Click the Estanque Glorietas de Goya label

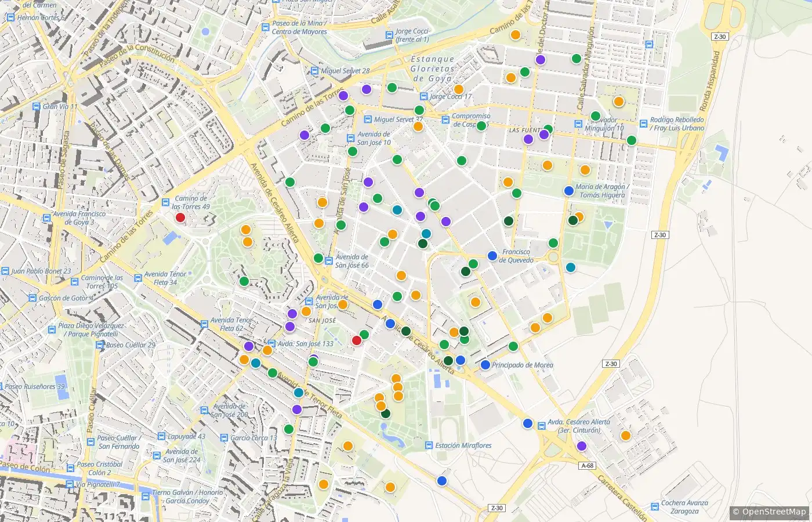(433, 68)
